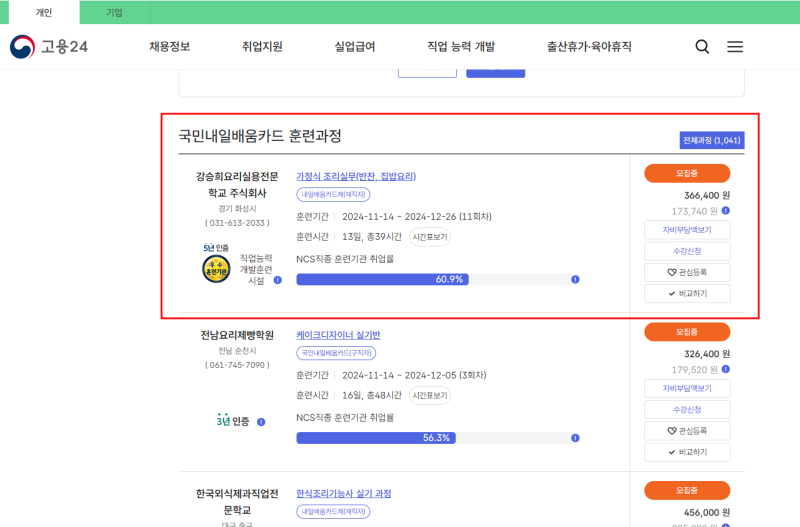Click training period 2024-11-14 ~ 2024-12-26 (11회차)
800x527 pixels.
[x=417, y=217]
